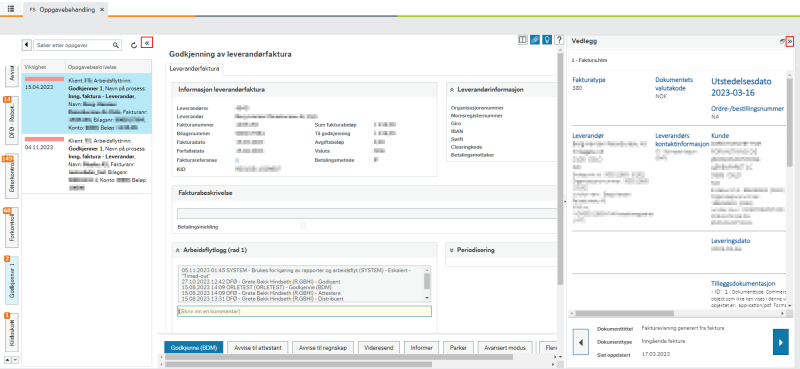800x369 pixels.
Task: Sort by the Viktighet column header
Action: click(43, 66)
